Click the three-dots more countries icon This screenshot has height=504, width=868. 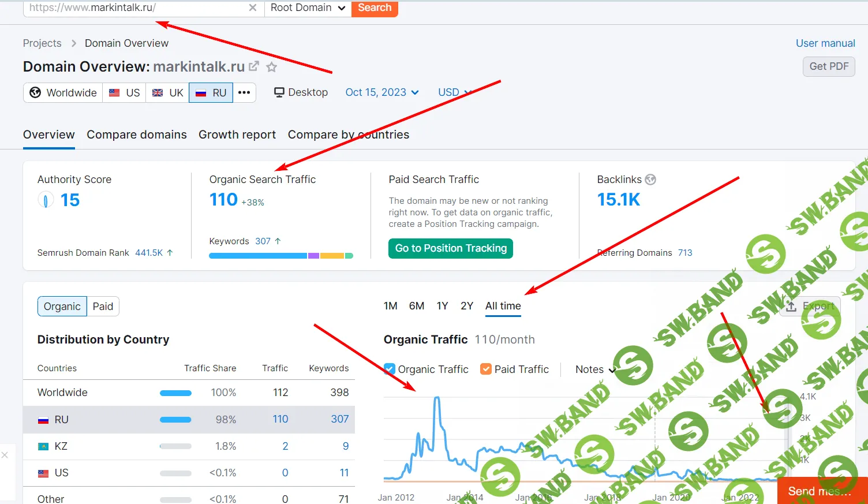coord(244,92)
